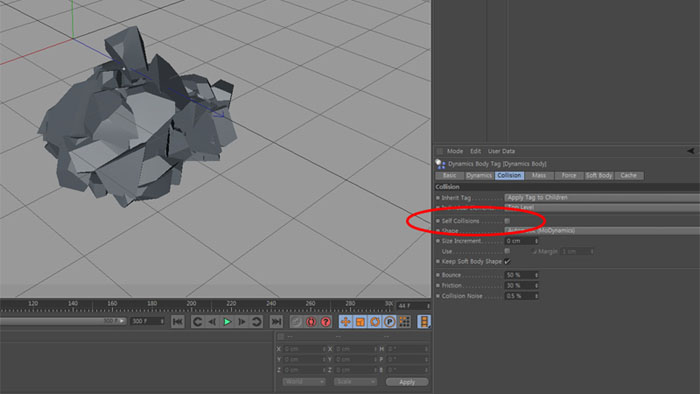Open the Shape Automatic dropdown

pyautogui.click(x=602, y=231)
